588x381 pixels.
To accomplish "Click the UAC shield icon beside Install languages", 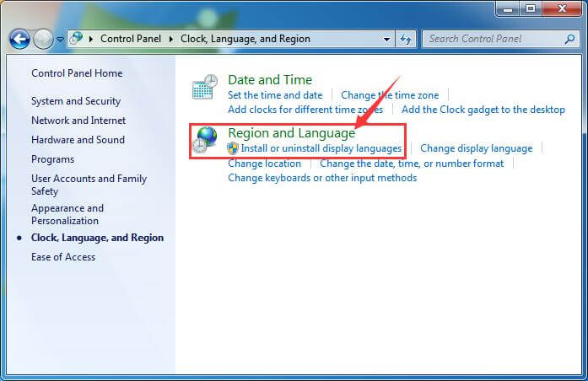I will pos(233,148).
